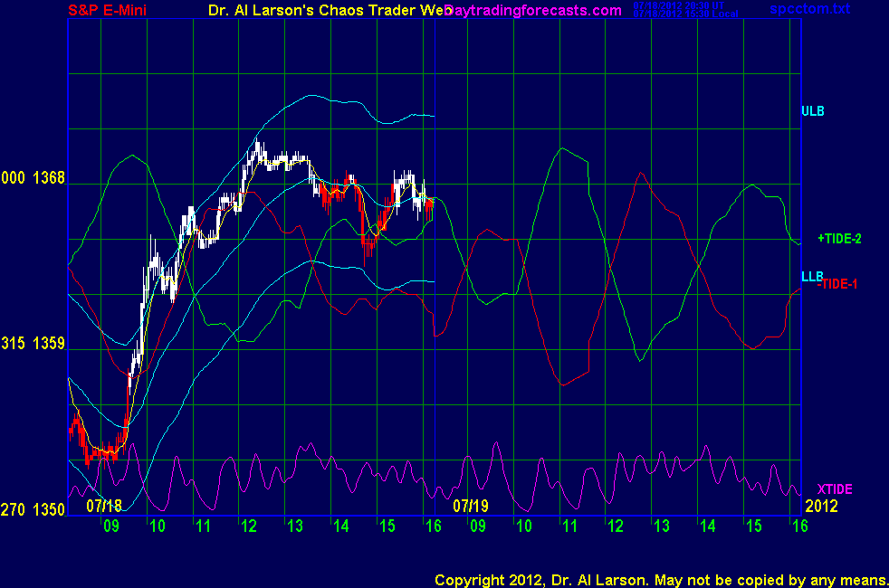This screenshot has height=588, width=889.
Task: Click the LLB cyan legend label
Action: coord(811,275)
